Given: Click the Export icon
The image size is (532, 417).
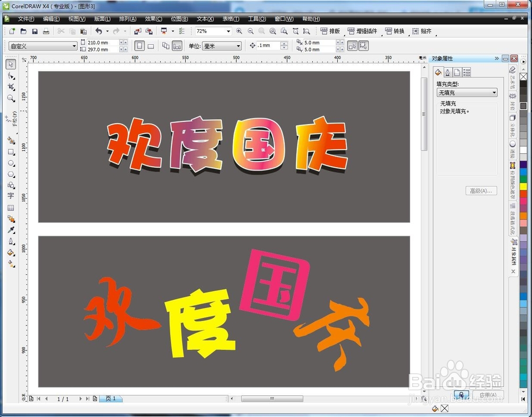Looking at the screenshot, I should pos(149,31).
